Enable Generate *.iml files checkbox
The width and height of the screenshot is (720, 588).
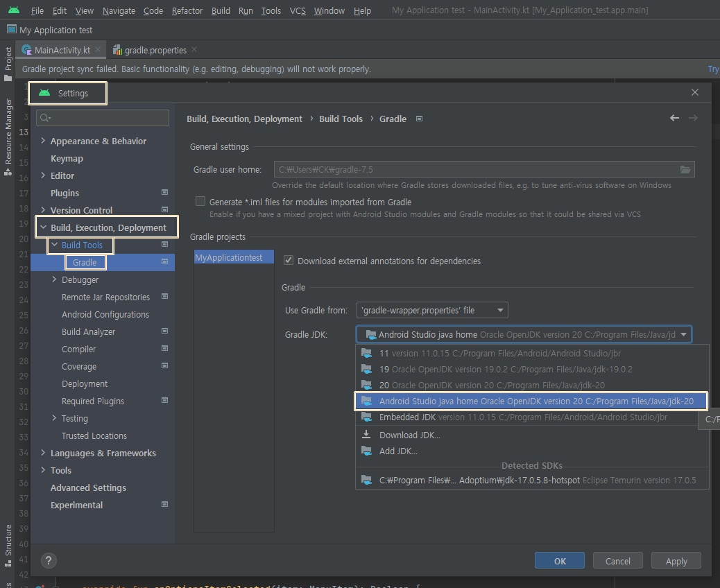coord(200,202)
